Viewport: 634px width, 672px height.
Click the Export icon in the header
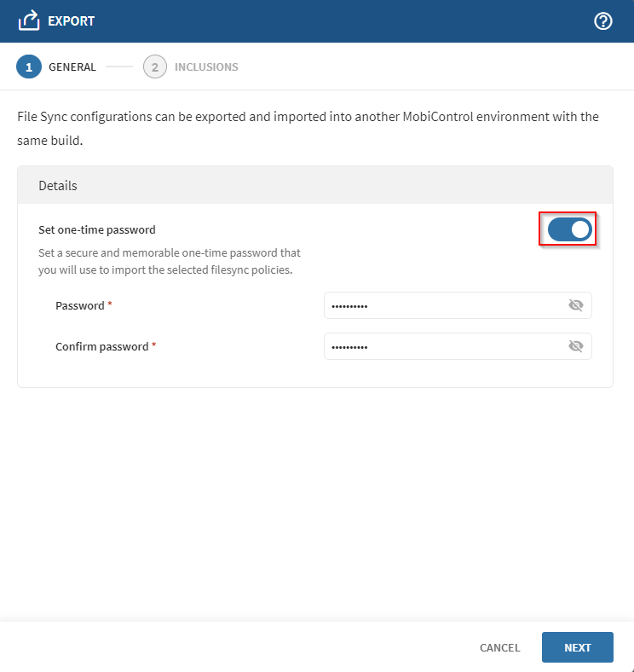[29, 20]
